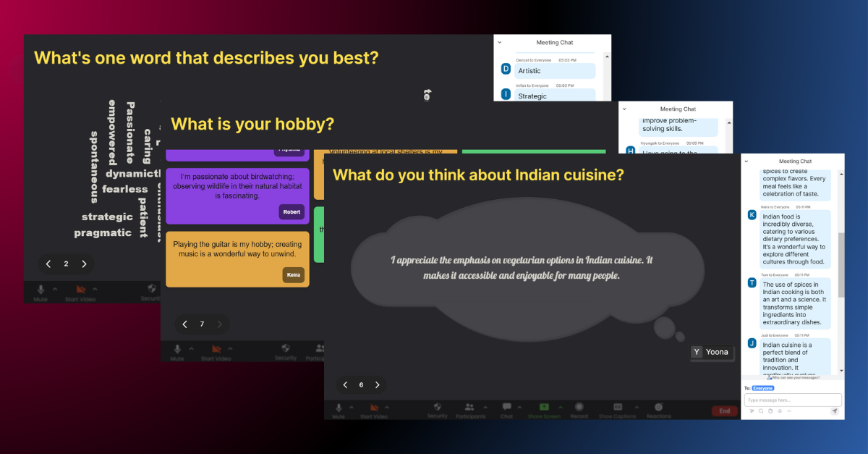Start recording with the Record button
Viewport: 868px width, 454px height.
pyautogui.click(x=579, y=410)
